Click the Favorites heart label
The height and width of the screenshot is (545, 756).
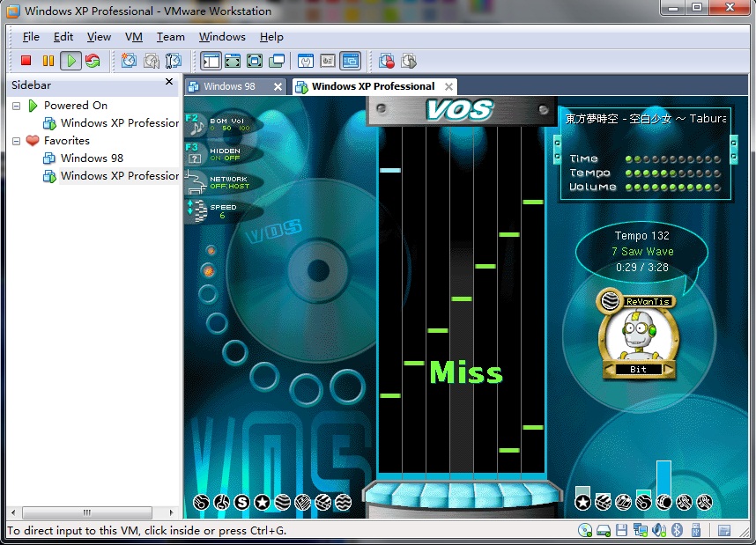67,140
